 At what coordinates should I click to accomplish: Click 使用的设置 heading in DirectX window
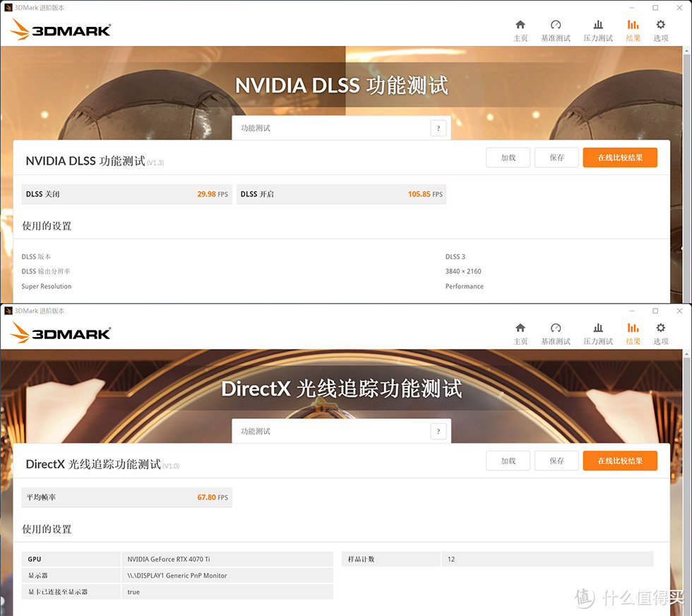pos(47,529)
